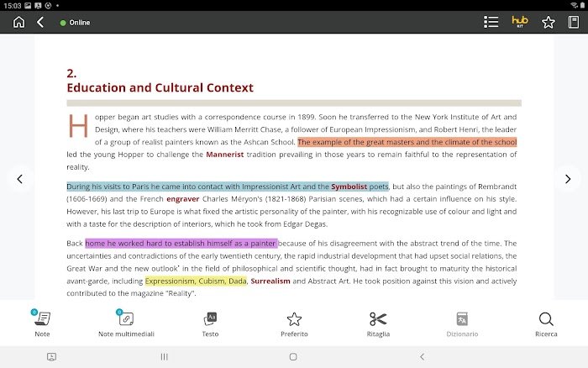The width and height of the screenshot is (588, 368).
Task: Tap the Android back navigation button
Action: click(423, 357)
